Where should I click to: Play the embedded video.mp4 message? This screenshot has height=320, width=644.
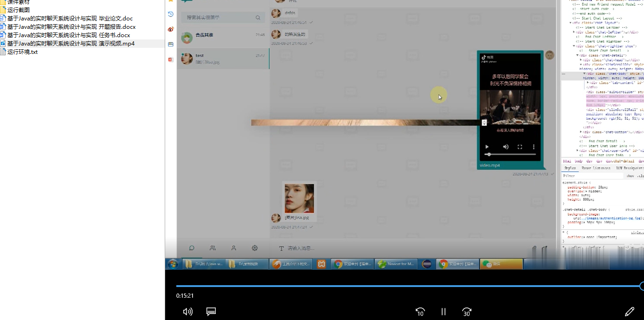coord(487,147)
